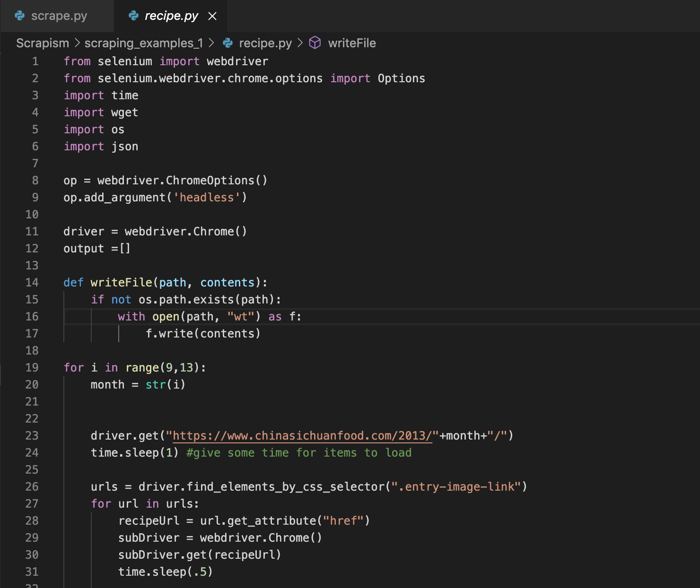Click the chevron before writeFile symbol
The image size is (700, 588).
tap(300, 43)
